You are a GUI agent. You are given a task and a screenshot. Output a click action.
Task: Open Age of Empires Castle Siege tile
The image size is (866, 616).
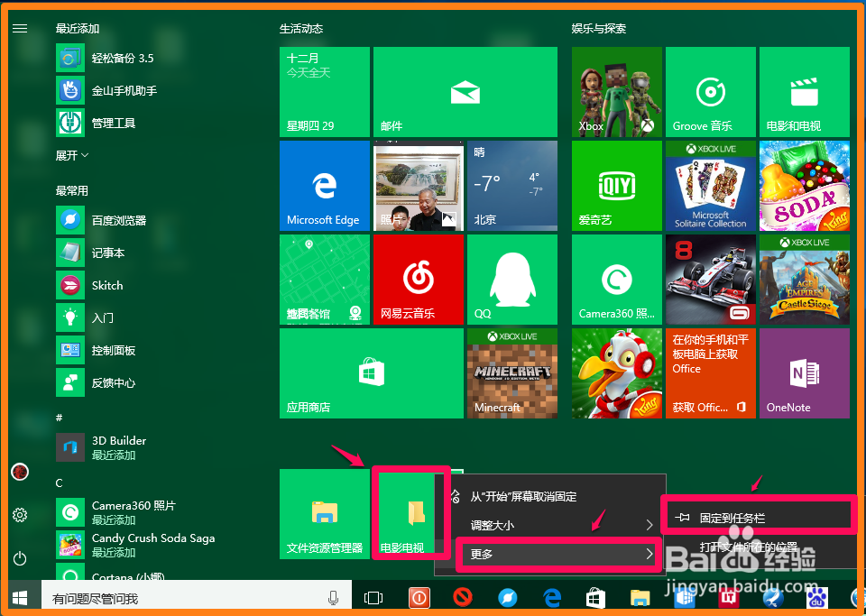pyautogui.click(x=805, y=280)
